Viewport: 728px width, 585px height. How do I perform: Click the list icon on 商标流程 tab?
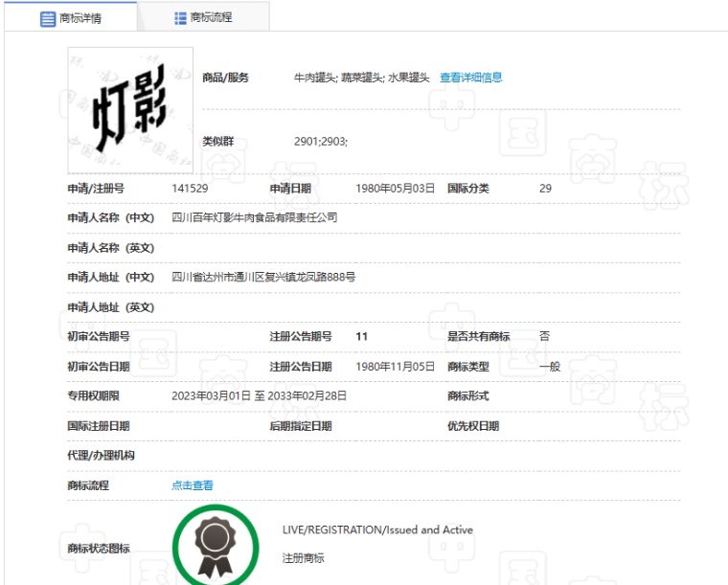click(x=180, y=18)
